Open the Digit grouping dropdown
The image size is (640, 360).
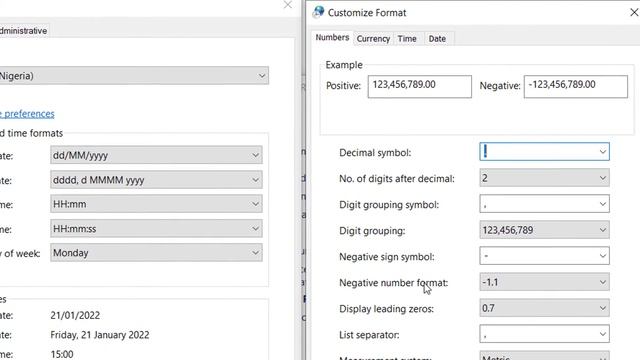(544, 230)
